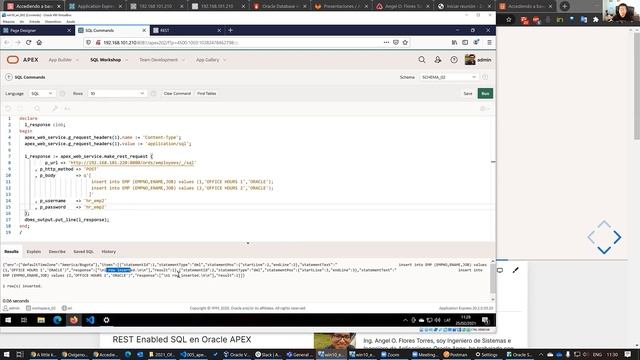
Task: Open the Firefox page actions three-dots icon
Action: pyautogui.click(x=386, y=42)
